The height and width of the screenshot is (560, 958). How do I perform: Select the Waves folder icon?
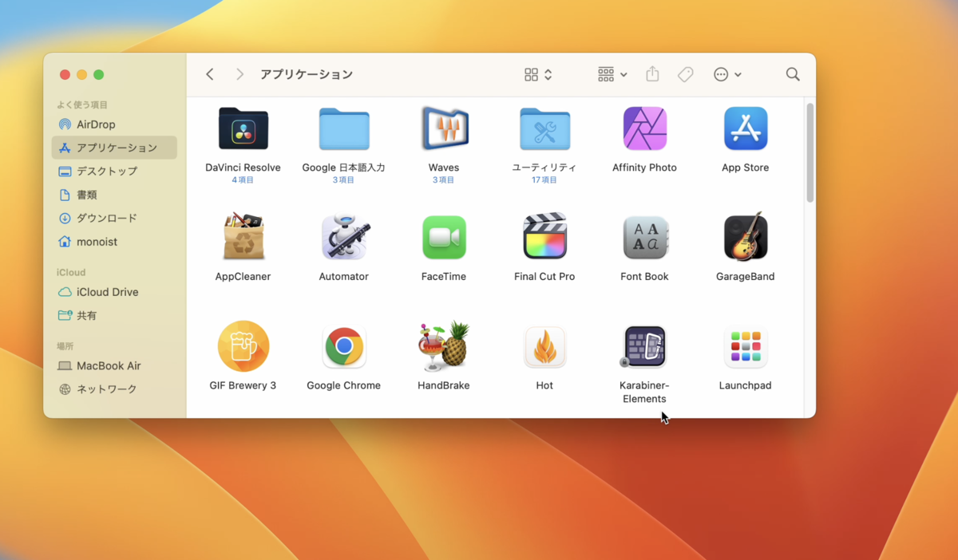point(445,128)
